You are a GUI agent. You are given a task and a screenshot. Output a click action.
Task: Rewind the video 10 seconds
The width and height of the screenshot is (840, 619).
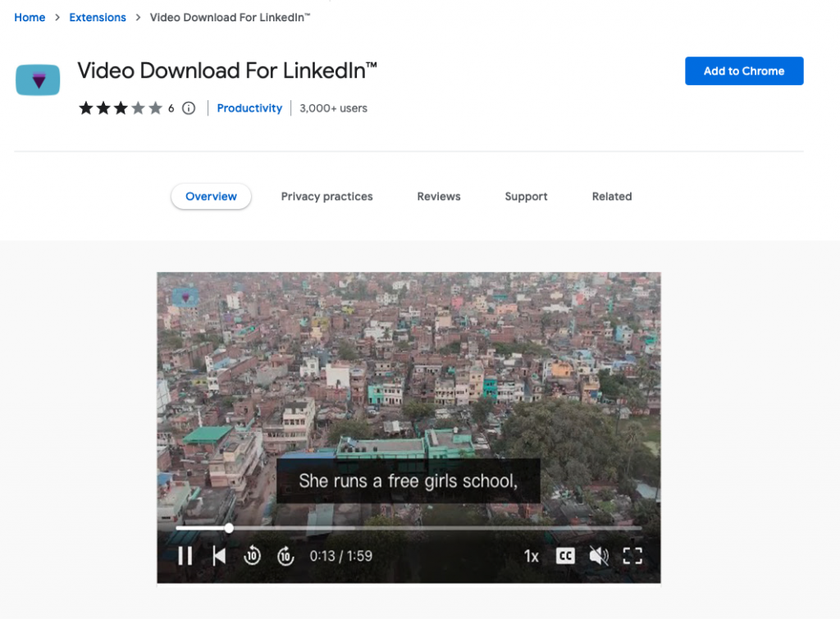(252, 556)
